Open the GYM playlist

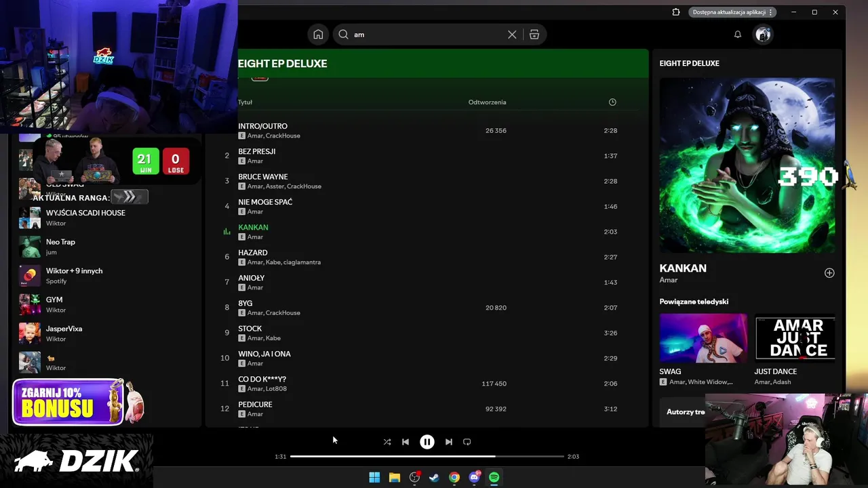pyautogui.click(x=54, y=300)
